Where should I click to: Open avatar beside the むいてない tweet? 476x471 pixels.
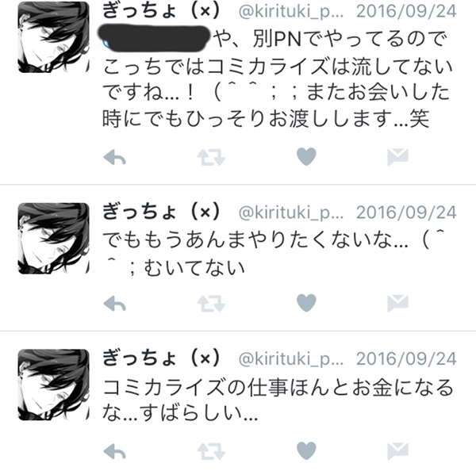pos(53,239)
